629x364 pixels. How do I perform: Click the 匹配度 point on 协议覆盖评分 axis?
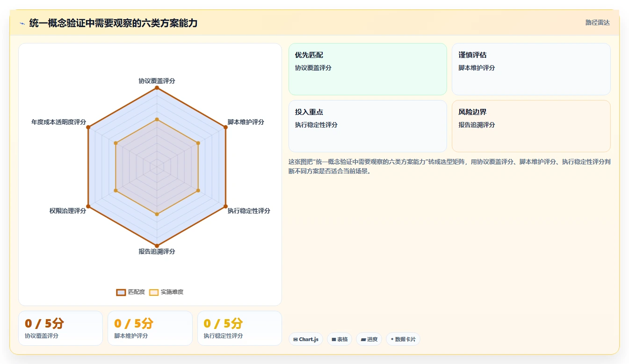point(157,88)
